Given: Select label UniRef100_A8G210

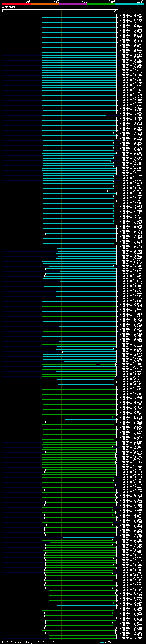Looking at the screenshot, I should (131, 392).
